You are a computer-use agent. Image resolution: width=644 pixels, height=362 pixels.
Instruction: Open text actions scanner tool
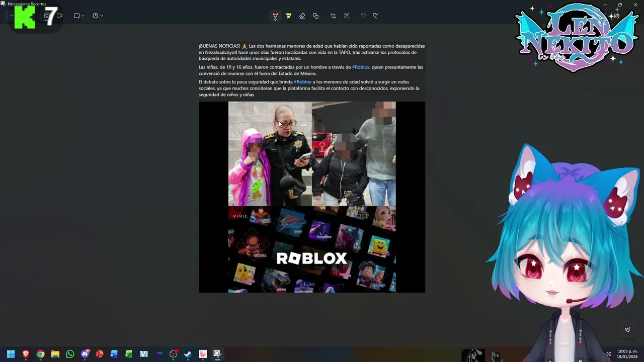point(347,16)
